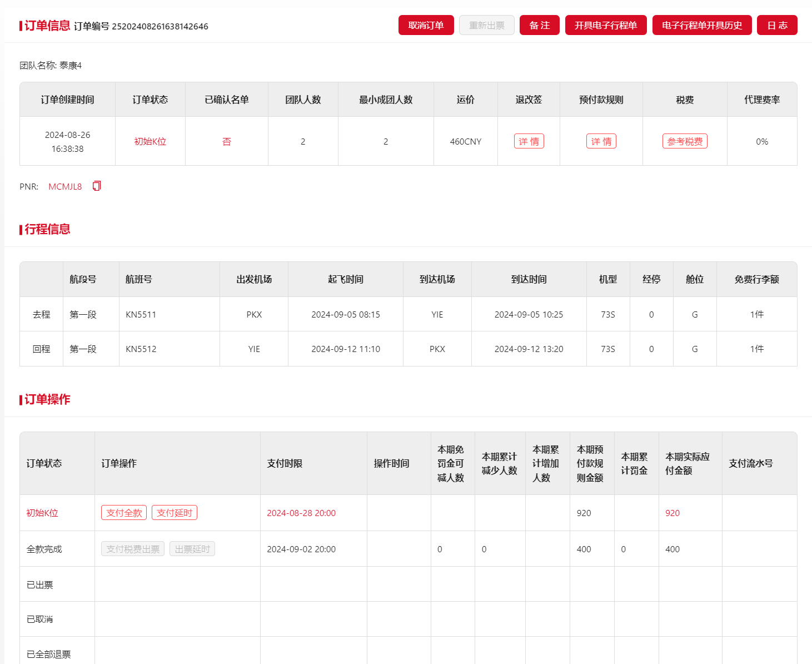
Task: Click the PNR code MCMJL8
Action: pyautogui.click(x=65, y=186)
